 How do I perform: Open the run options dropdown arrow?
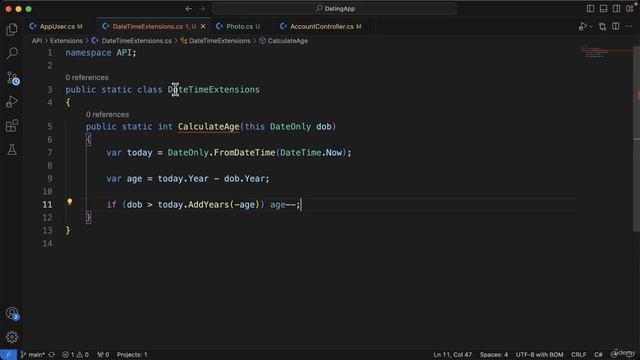click(591, 27)
